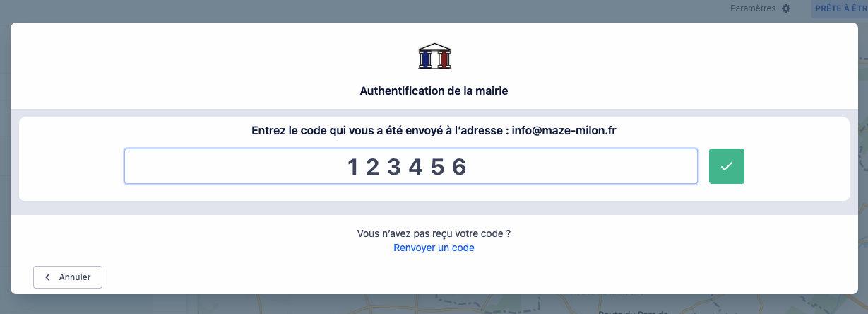The image size is (868, 314).
Task: Click the town hall building icon
Action: pos(434,57)
